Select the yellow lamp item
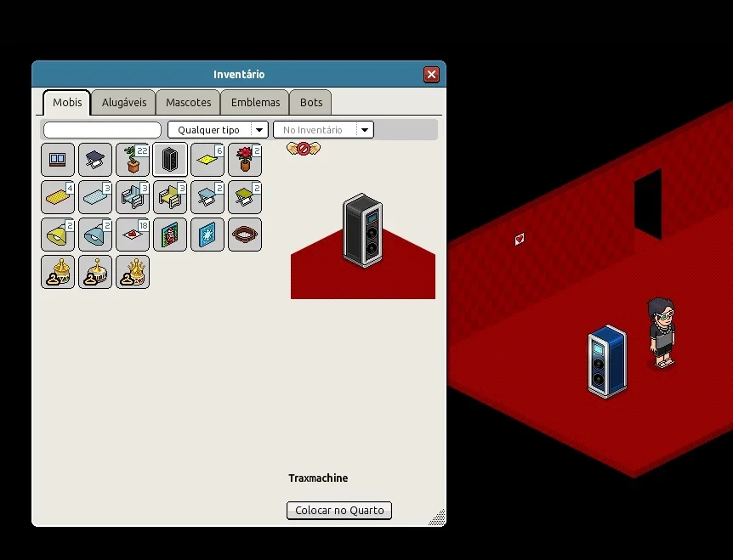Screen dimensions: 733x560 click(x=58, y=235)
